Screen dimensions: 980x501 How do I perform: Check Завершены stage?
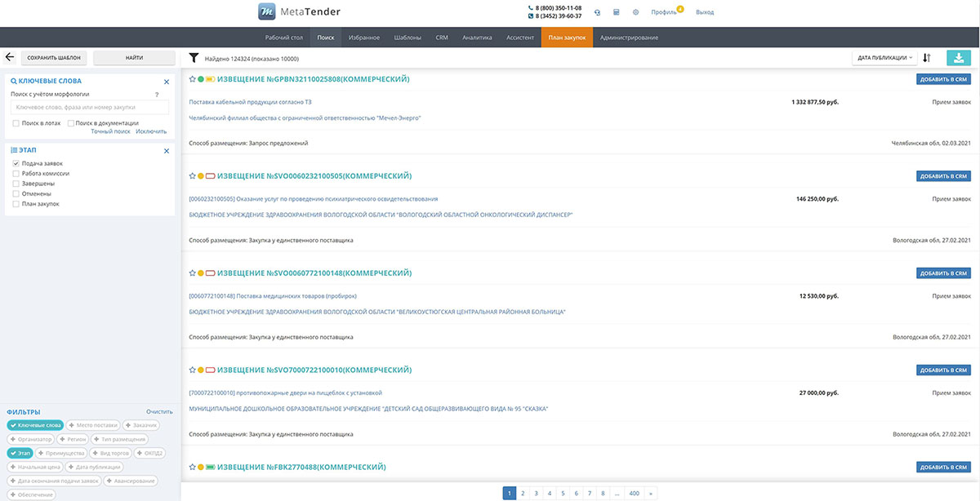16,184
